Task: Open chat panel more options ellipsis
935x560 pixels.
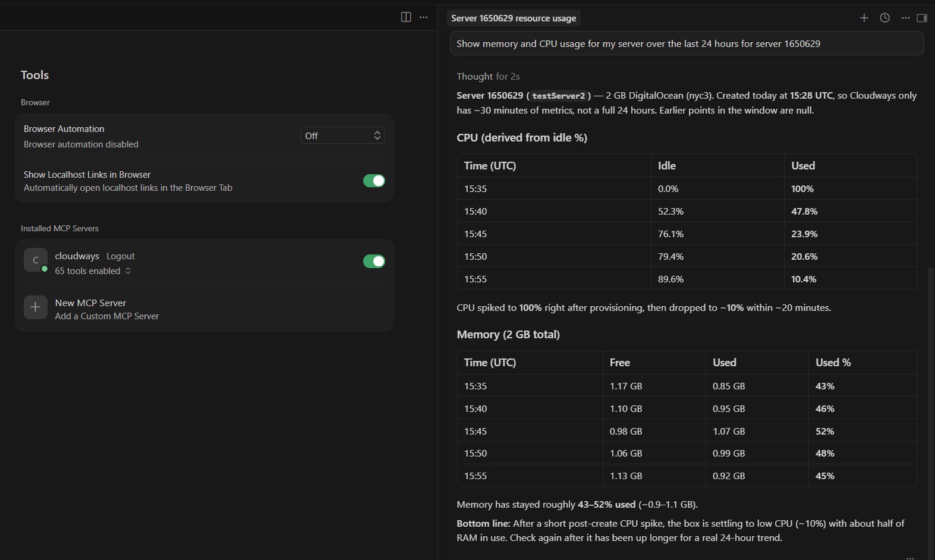Action: click(x=905, y=18)
